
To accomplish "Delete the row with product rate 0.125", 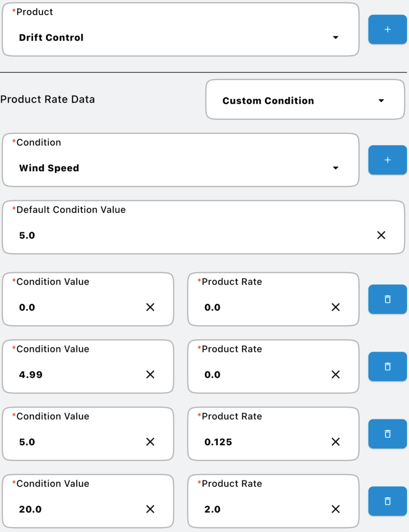I will [x=387, y=434].
